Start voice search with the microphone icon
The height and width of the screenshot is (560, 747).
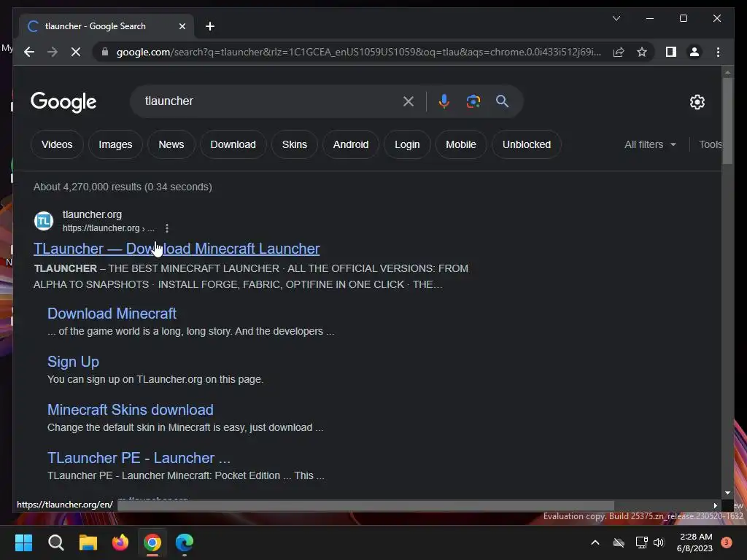(444, 101)
